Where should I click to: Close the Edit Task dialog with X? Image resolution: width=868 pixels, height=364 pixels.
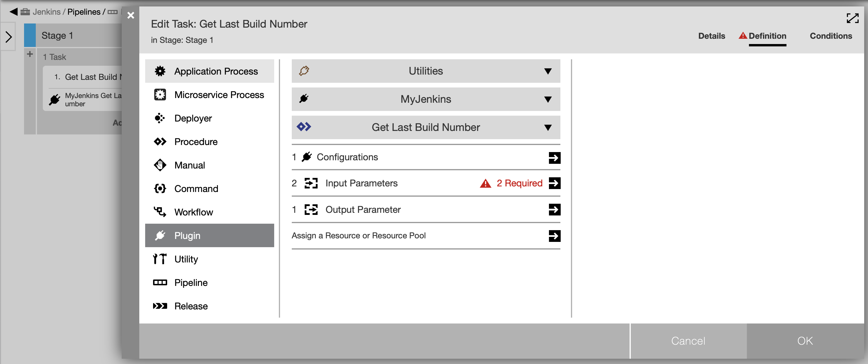[x=131, y=16]
